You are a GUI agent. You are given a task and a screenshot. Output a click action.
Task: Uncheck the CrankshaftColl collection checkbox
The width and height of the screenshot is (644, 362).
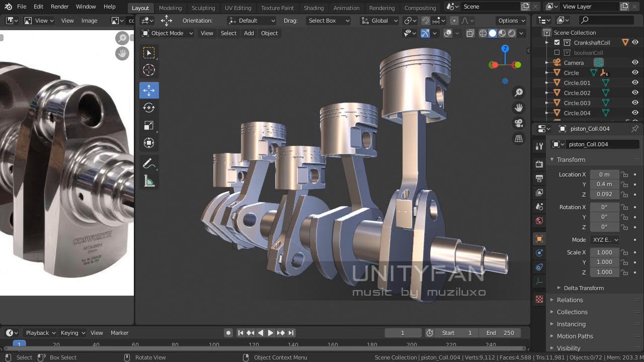tap(557, 43)
